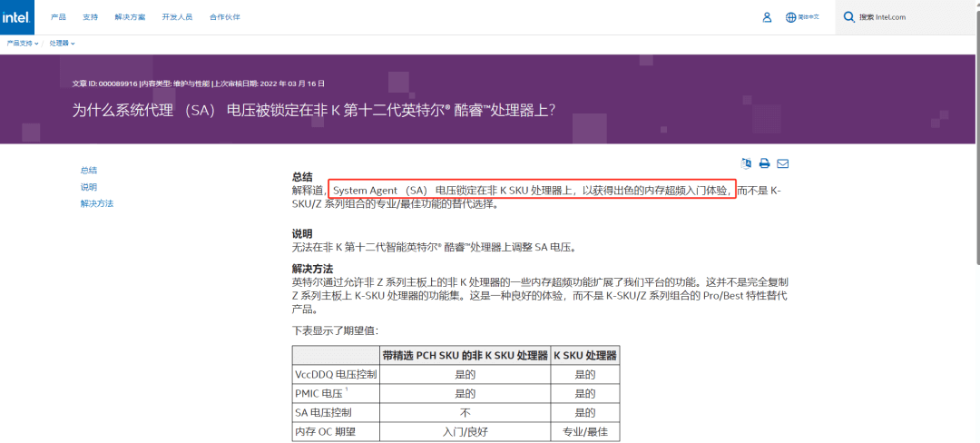Jump to 说明 section in sidebar
Image resolution: width=980 pixels, height=443 pixels.
88,187
